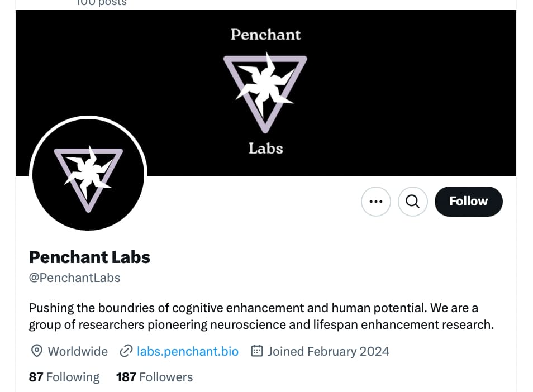Click the calendar icon beside join date
This screenshot has width=533, height=392.
coord(257,351)
